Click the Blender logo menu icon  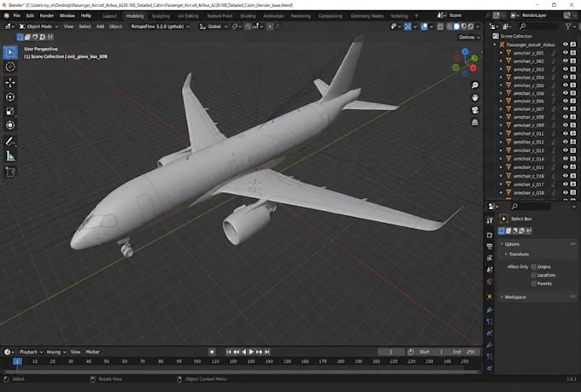(6, 15)
